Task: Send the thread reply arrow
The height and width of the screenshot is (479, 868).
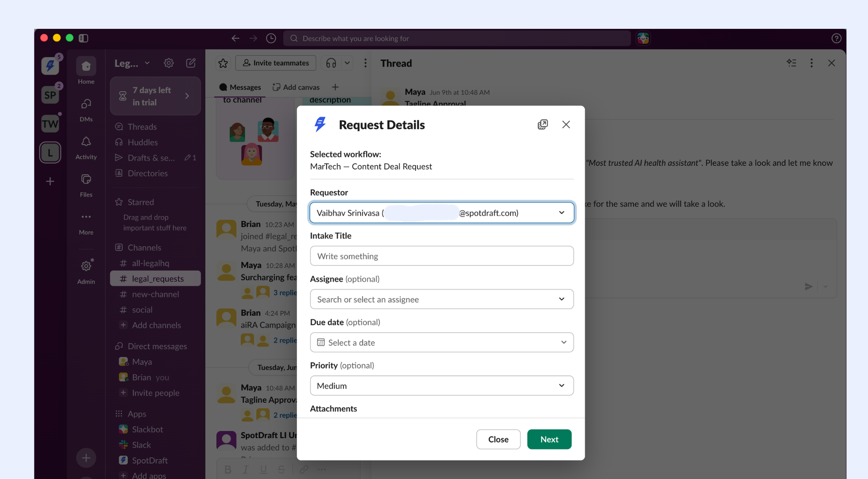Action: tap(808, 287)
